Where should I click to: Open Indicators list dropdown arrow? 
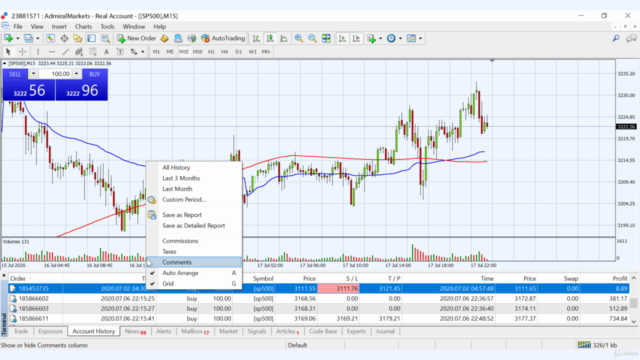(x=380, y=38)
